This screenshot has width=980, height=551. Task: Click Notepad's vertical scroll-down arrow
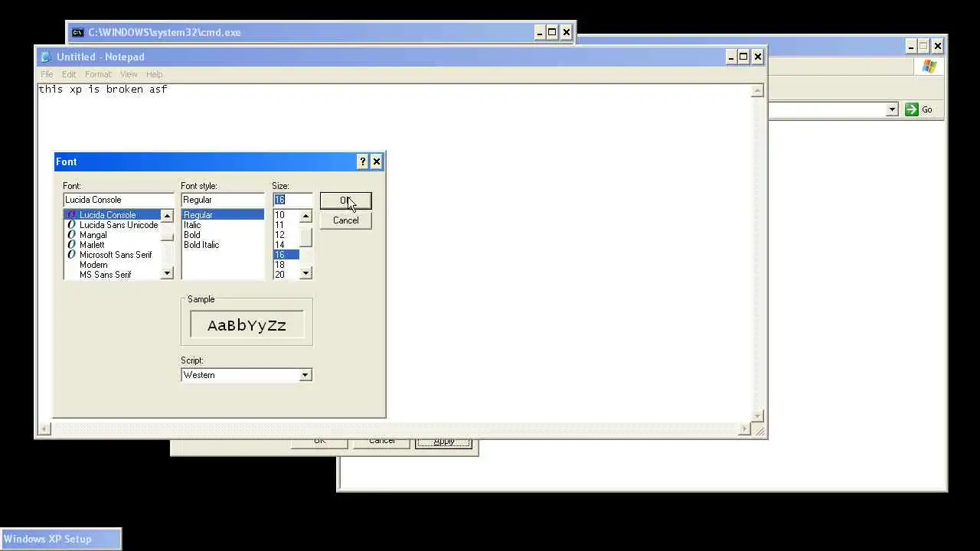757,416
